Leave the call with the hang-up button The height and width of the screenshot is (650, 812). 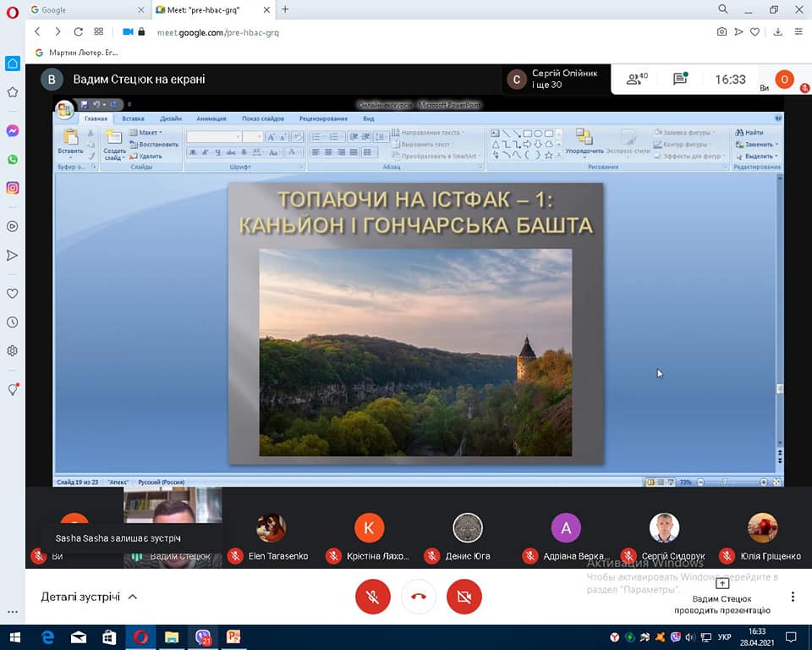coord(418,597)
